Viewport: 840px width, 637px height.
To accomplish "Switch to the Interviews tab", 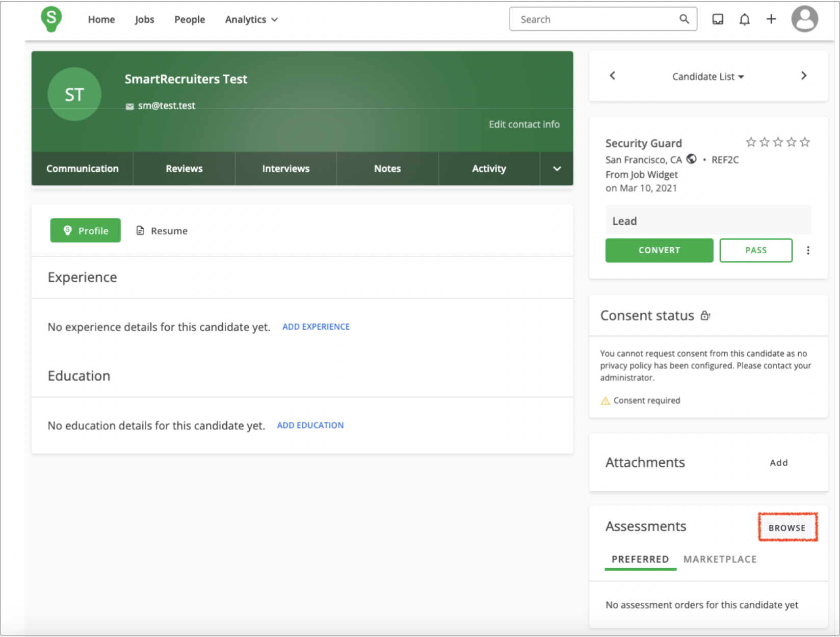I will (x=286, y=169).
